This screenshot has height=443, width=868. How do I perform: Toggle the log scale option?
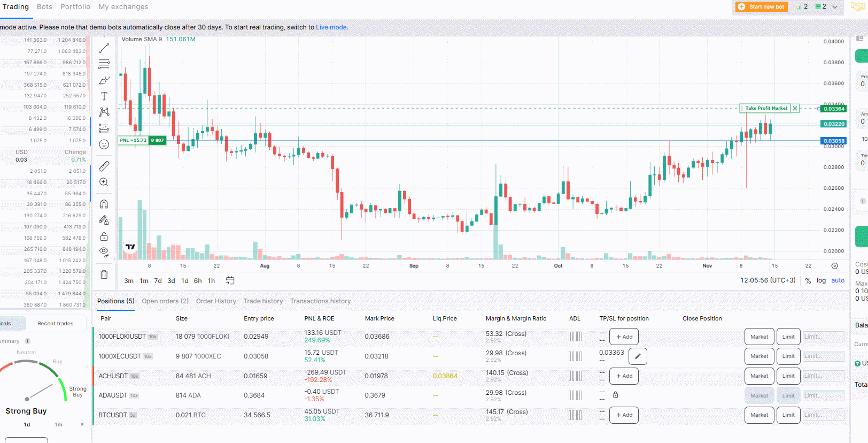tap(821, 280)
